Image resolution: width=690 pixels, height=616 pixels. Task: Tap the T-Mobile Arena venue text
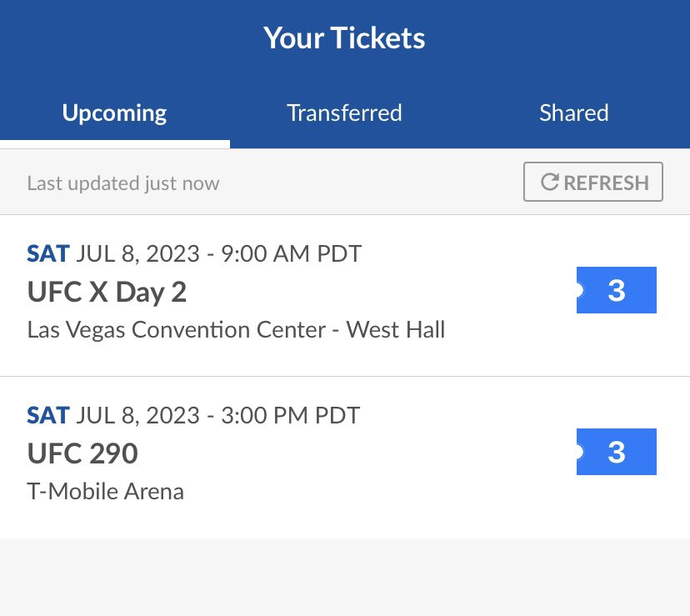(106, 492)
